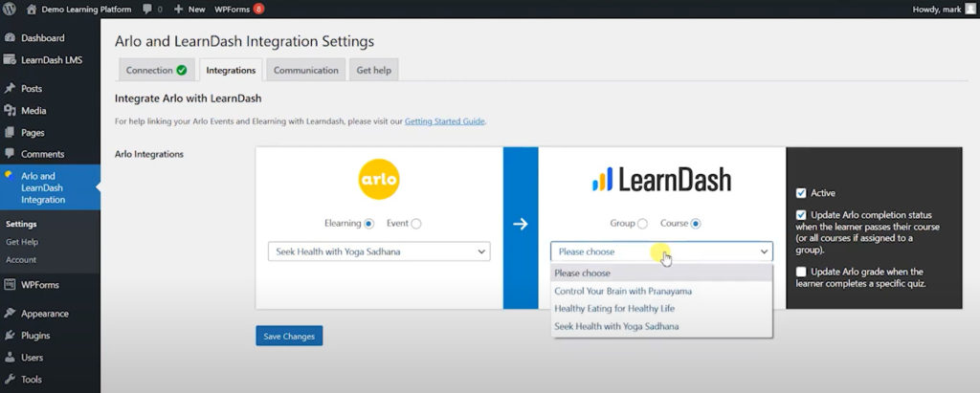The image size is (980, 393).
Task: Select the Event radio button
Action: 416,224
